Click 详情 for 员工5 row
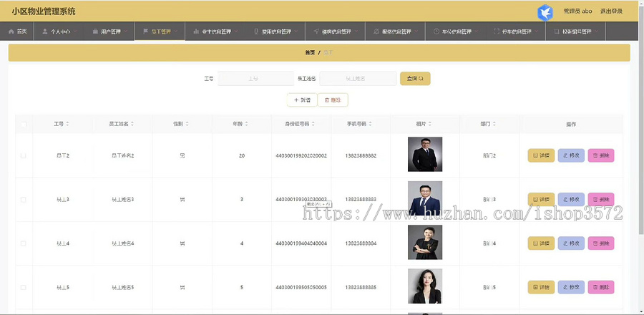The height and width of the screenshot is (315, 644). coord(541,288)
